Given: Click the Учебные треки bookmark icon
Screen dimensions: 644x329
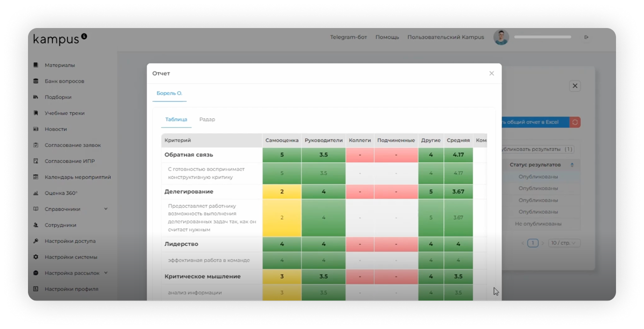Looking at the screenshot, I should pos(36,113).
